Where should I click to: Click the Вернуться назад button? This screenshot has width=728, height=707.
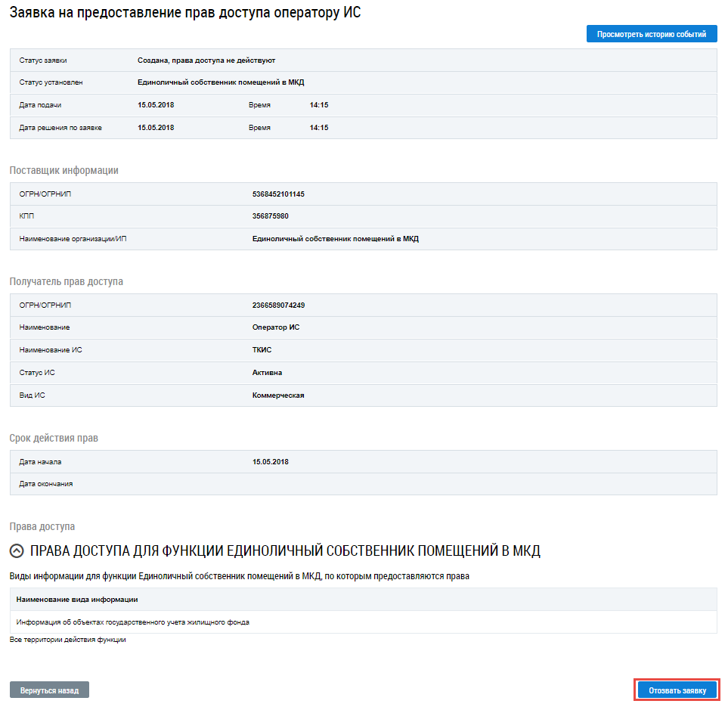pyautogui.click(x=49, y=690)
